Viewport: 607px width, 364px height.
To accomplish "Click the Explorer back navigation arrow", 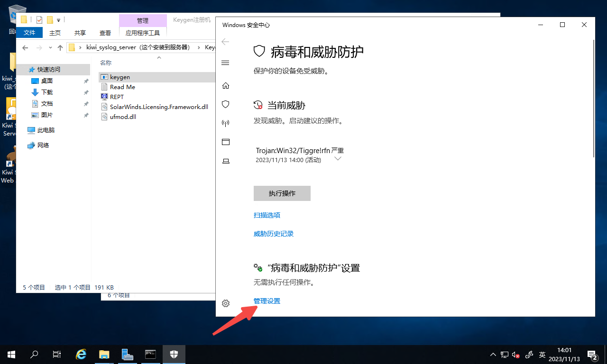I will (x=25, y=47).
